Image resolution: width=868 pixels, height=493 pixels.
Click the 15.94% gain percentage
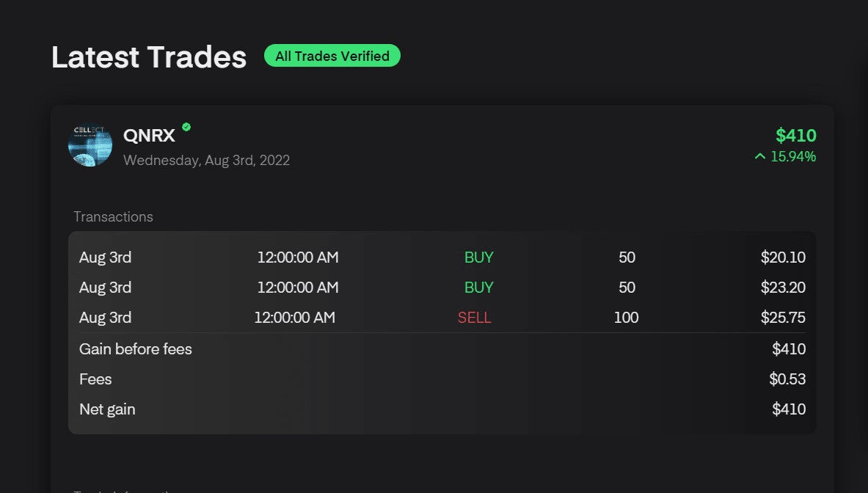pyautogui.click(x=793, y=156)
